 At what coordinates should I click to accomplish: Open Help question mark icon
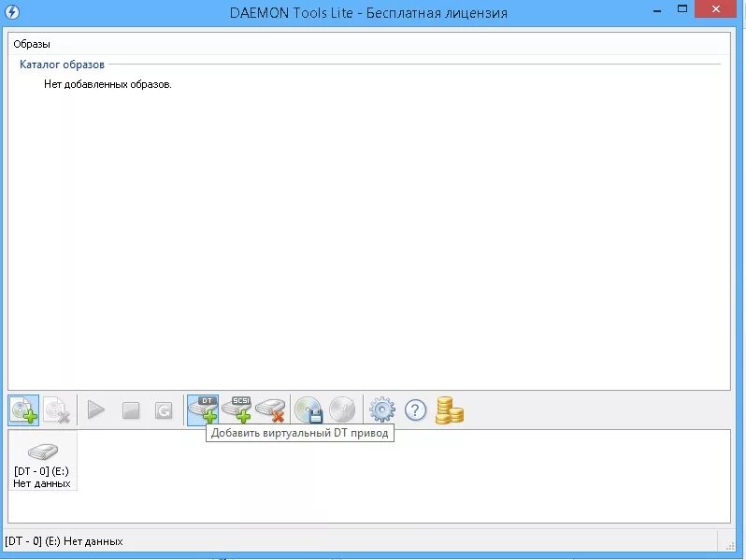click(415, 410)
